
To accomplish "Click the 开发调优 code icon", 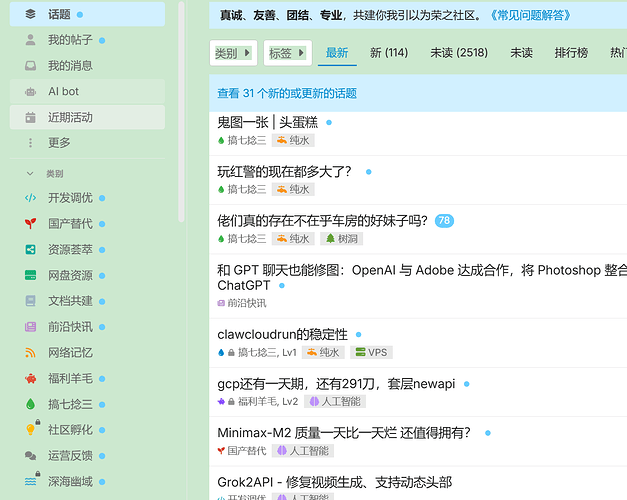I will coord(30,198).
